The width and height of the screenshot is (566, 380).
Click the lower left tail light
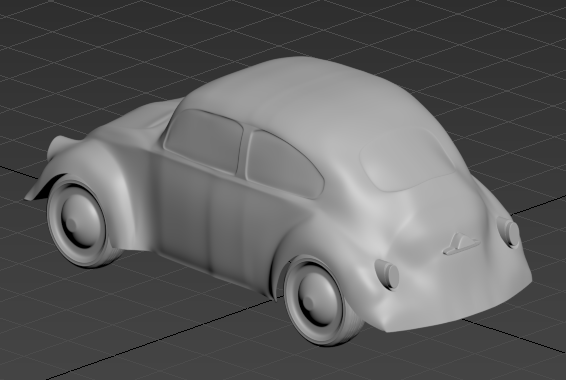(x=387, y=274)
